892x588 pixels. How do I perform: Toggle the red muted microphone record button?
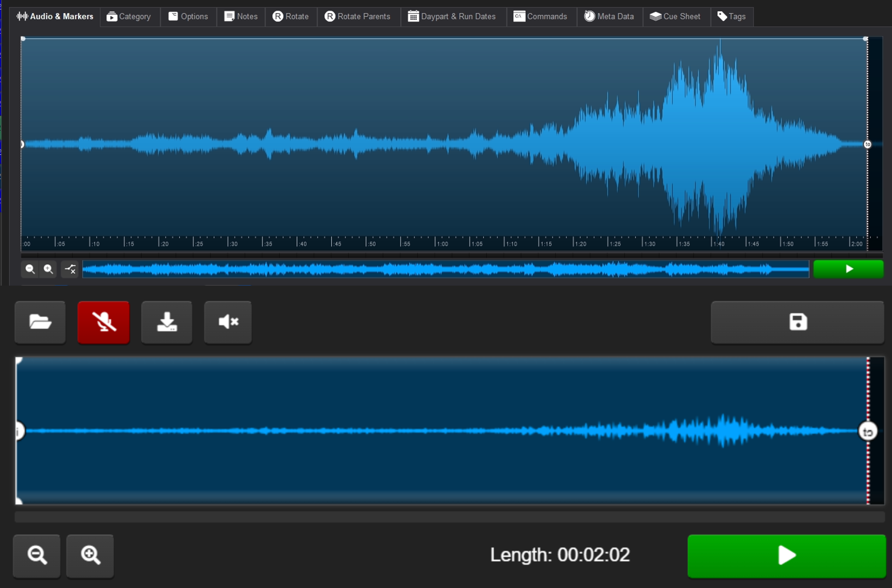tap(103, 322)
